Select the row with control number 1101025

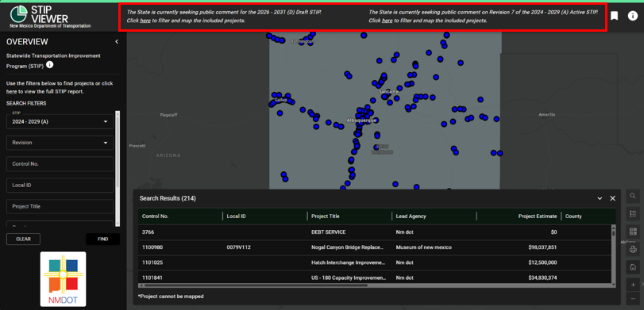tap(375, 262)
